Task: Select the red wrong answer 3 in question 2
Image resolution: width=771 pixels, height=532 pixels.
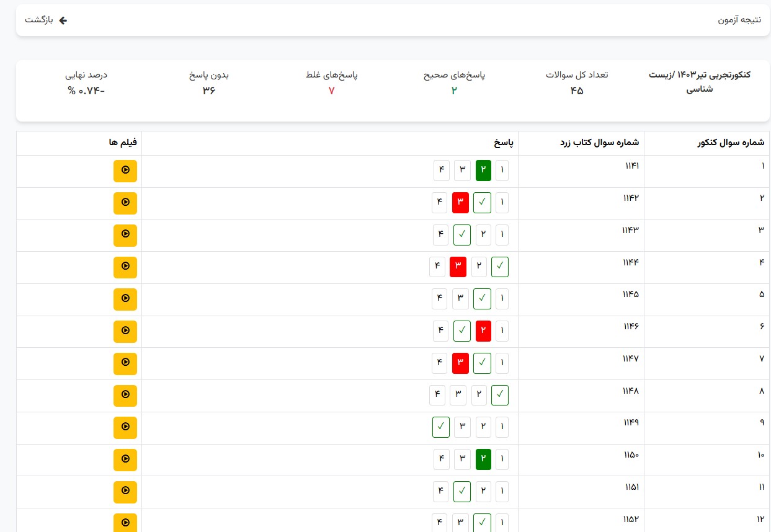Action: coord(460,202)
